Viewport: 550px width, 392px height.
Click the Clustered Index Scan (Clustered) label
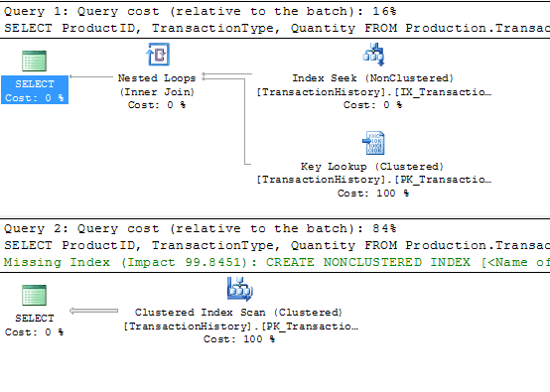coord(238,313)
